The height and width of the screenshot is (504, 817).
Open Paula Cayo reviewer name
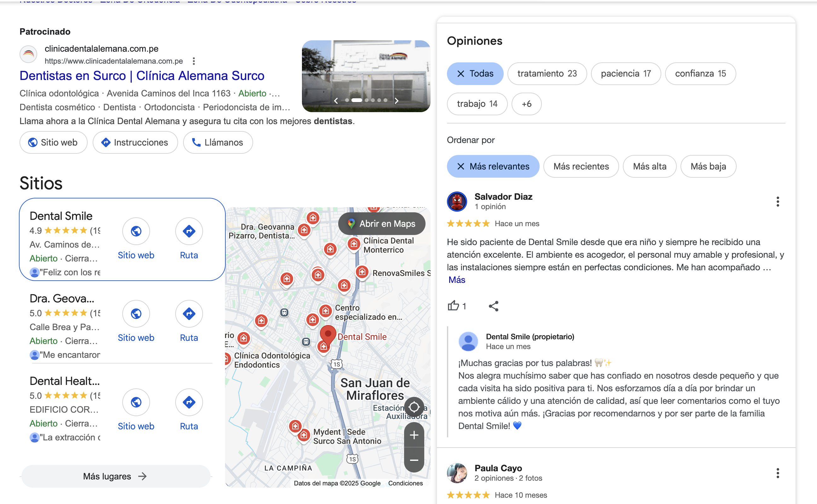498,468
